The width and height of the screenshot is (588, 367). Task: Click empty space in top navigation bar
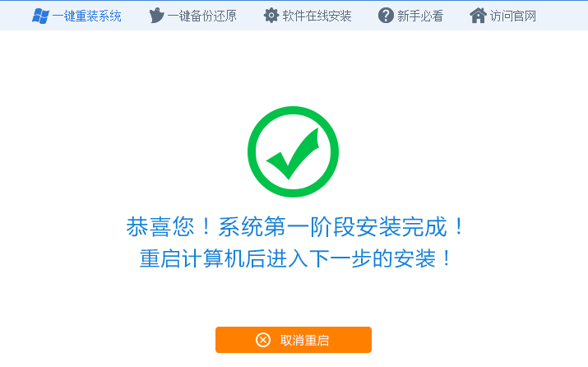point(562,16)
